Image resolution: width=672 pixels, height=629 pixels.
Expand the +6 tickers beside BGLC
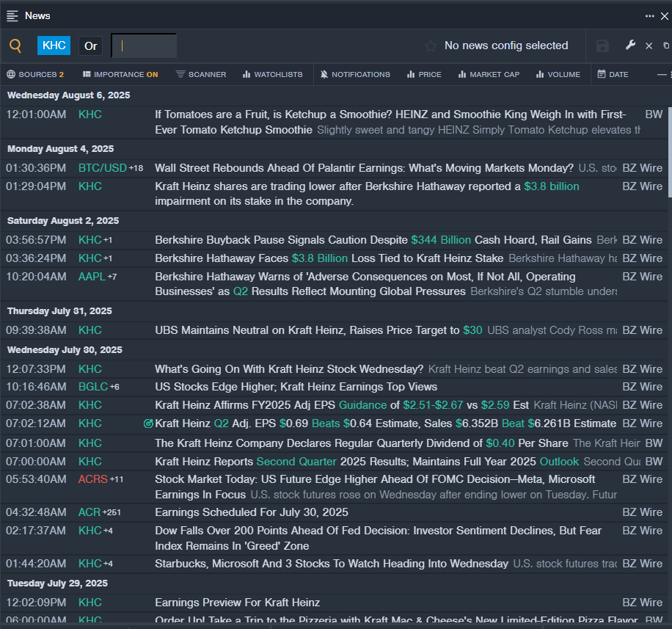click(114, 388)
